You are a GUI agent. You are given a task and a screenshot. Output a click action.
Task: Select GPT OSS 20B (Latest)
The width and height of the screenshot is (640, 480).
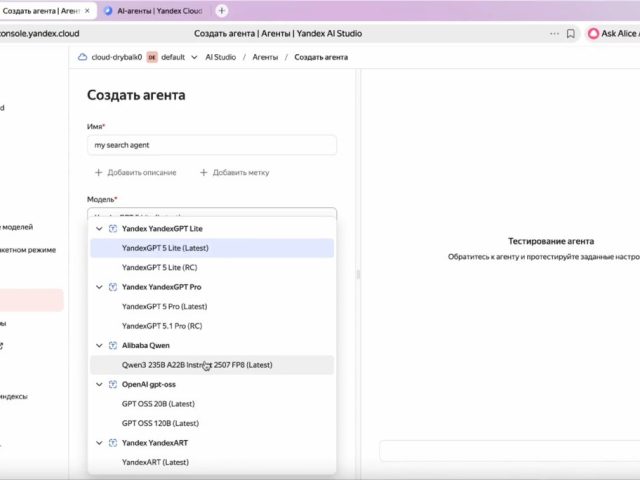(212, 404)
